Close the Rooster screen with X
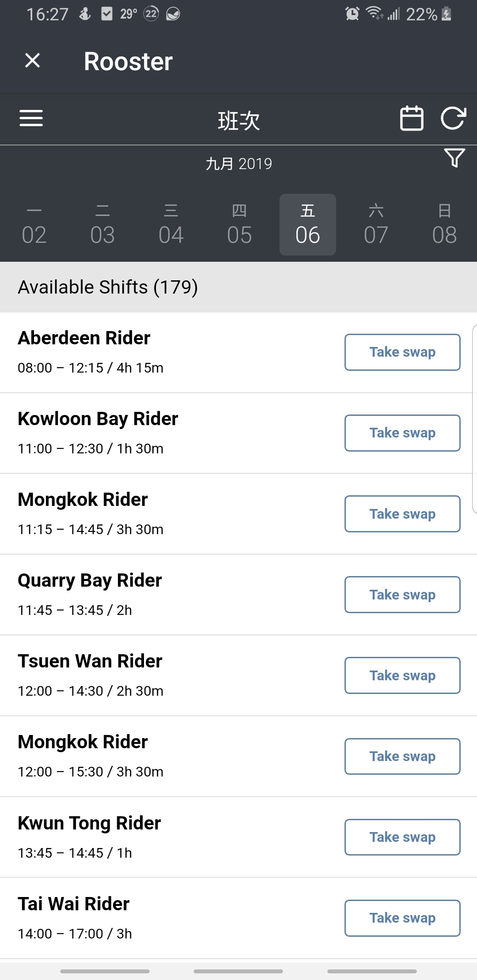Image resolution: width=477 pixels, height=980 pixels. click(x=32, y=60)
